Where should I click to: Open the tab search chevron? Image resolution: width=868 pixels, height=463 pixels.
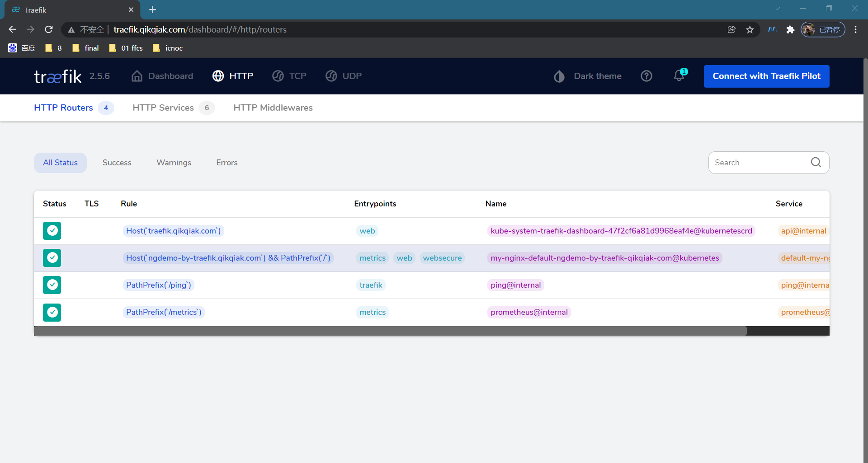(x=777, y=9)
